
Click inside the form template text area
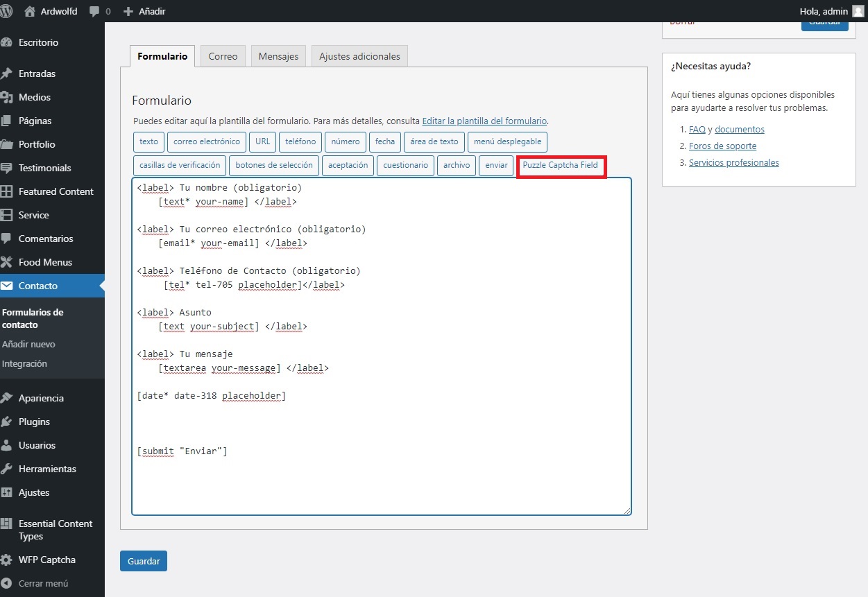click(382, 346)
